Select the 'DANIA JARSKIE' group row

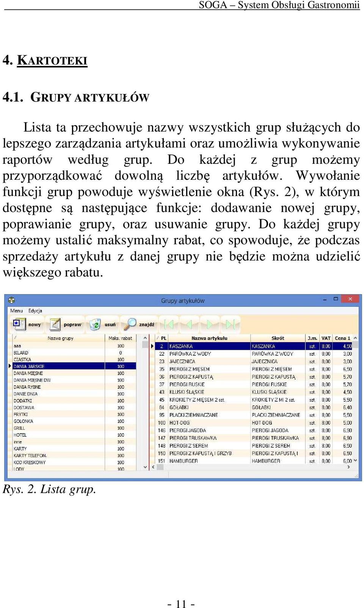[x=74, y=366]
